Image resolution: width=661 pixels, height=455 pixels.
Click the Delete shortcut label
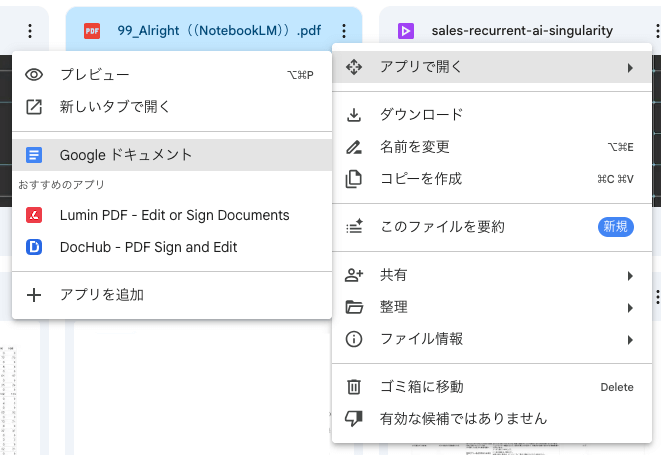617,387
